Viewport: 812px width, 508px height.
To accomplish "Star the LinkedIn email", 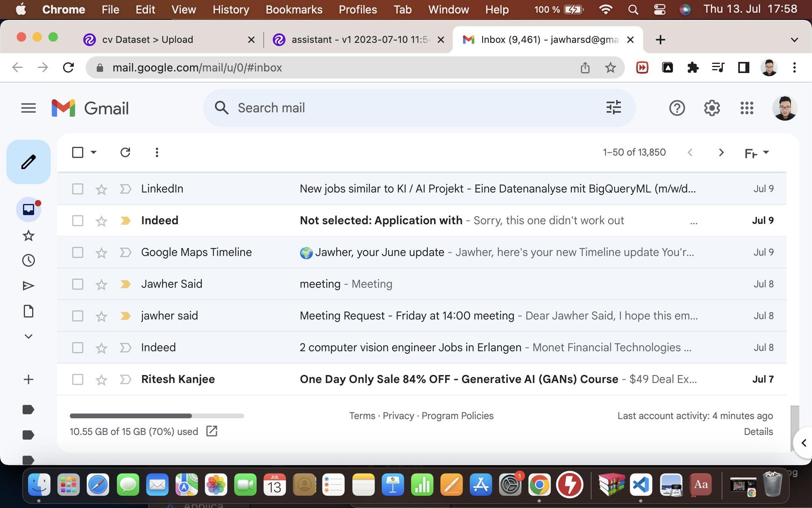I will pyautogui.click(x=101, y=189).
